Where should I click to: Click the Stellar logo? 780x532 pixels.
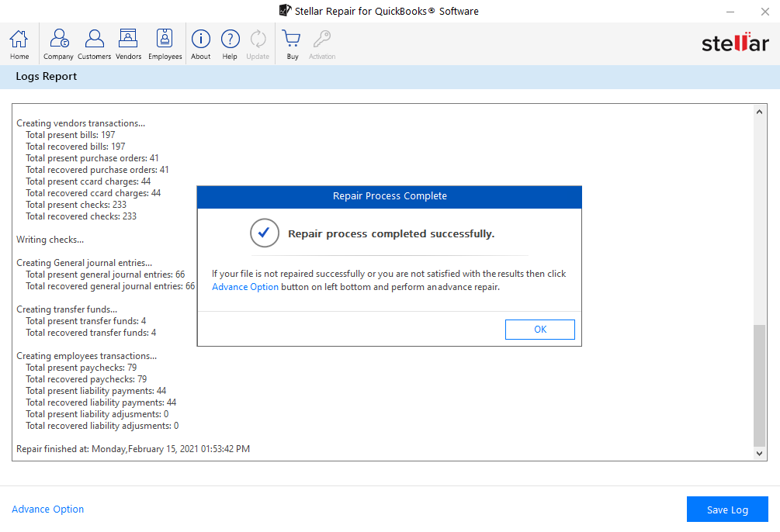735,43
